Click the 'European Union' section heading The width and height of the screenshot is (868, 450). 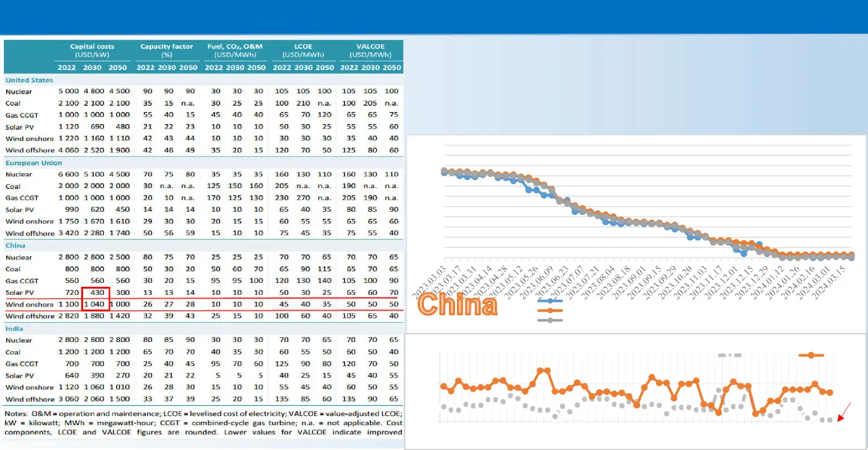[33, 163]
